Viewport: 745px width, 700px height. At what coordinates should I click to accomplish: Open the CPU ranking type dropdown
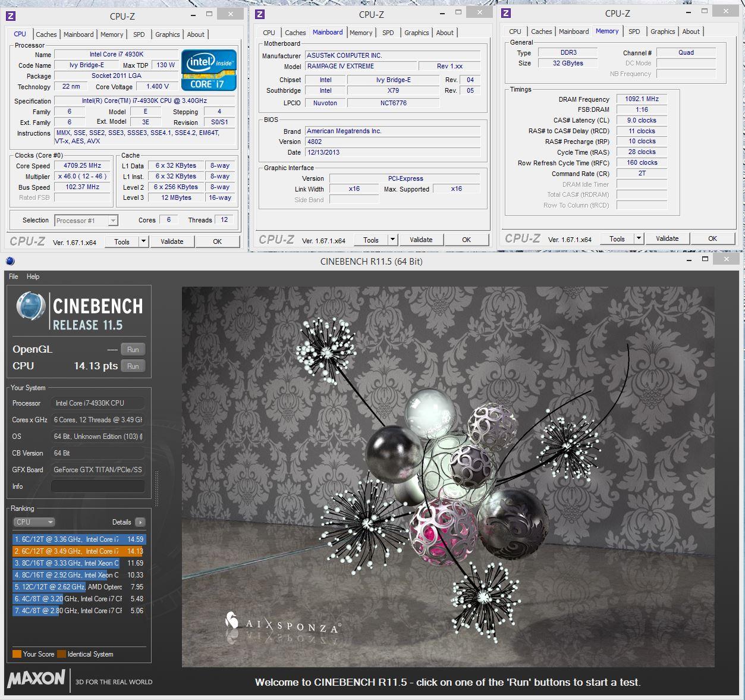[34, 522]
